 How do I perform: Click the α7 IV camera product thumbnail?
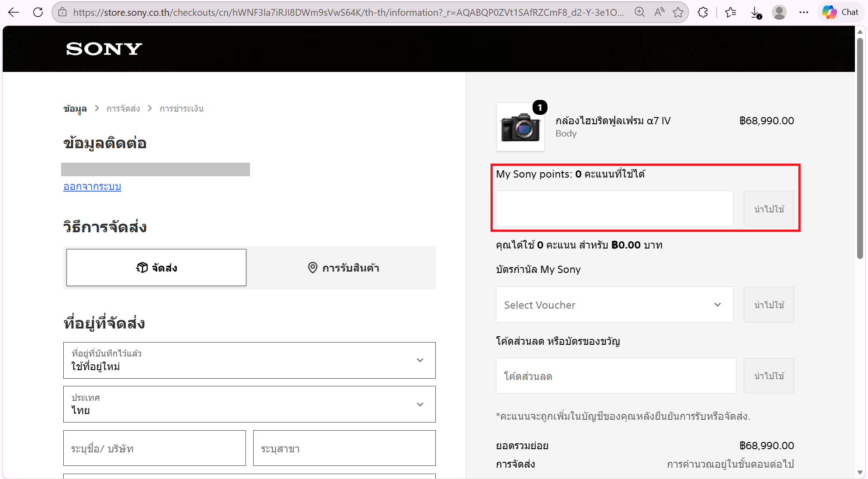coord(520,127)
